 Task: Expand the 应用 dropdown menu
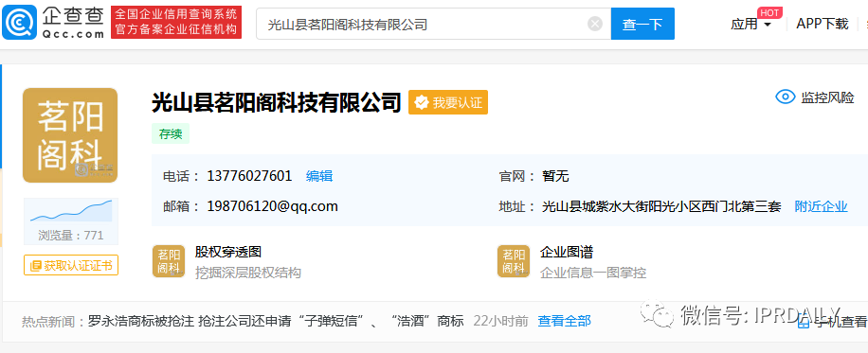751,24
